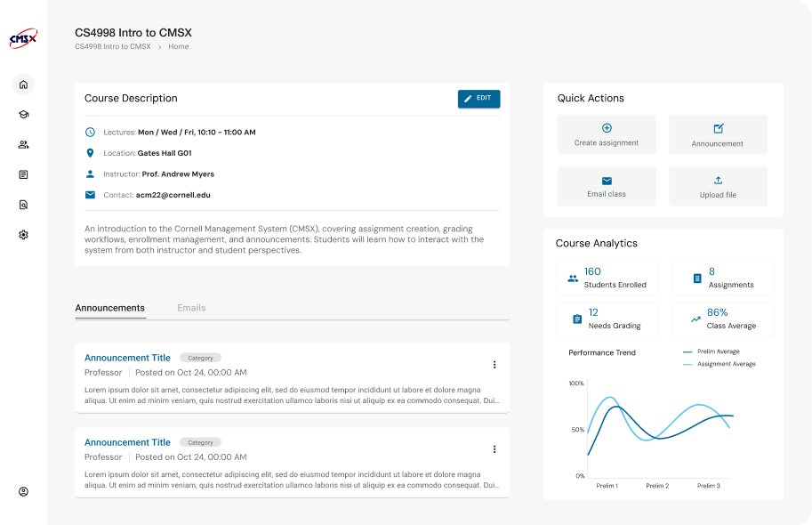Click the CMSX logo

[23, 38]
